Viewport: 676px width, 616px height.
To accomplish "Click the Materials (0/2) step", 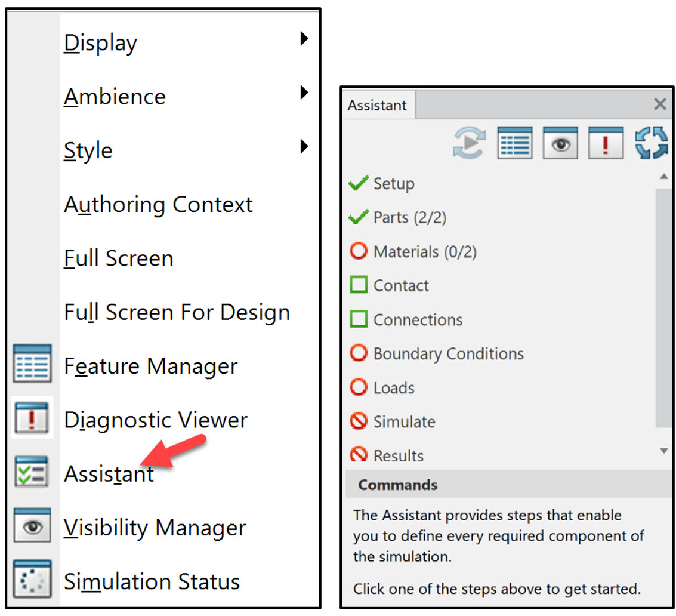I will (424, 252).
